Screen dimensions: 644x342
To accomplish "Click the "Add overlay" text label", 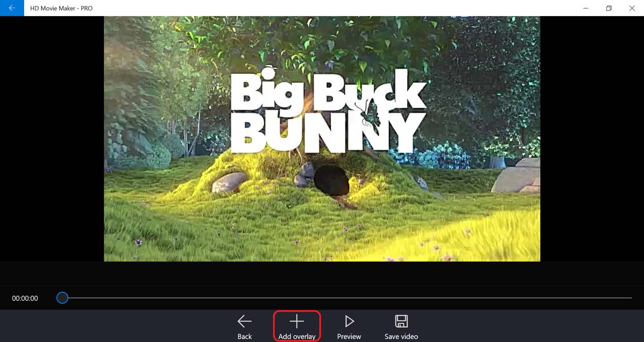I will click(x=297, y=336).
